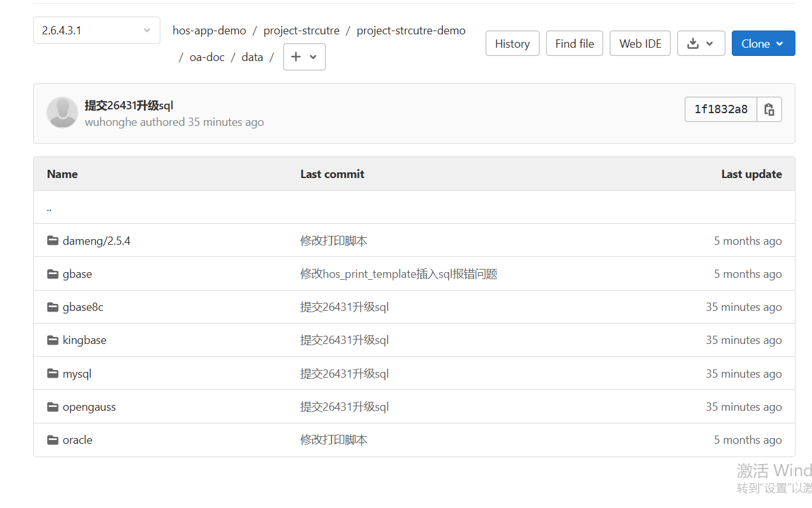Open the download source code dropdown

(x=701, y=43)
